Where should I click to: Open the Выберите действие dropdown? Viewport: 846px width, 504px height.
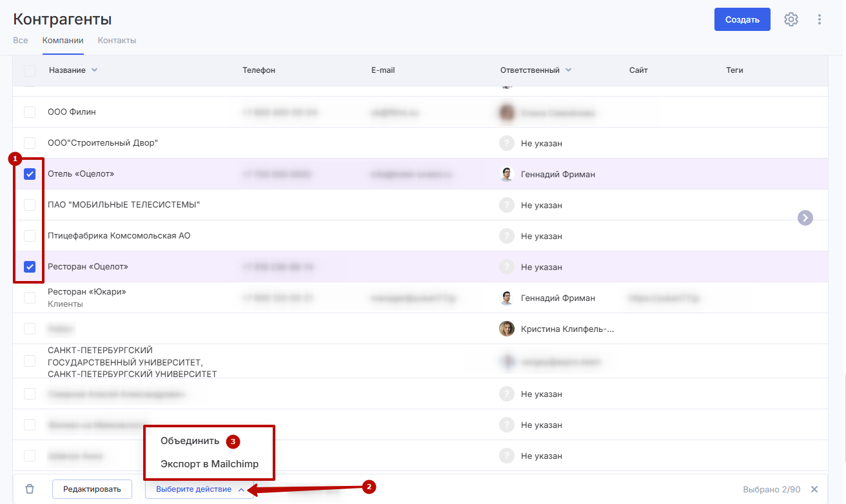pyautogui.click(x=199, y=489)
